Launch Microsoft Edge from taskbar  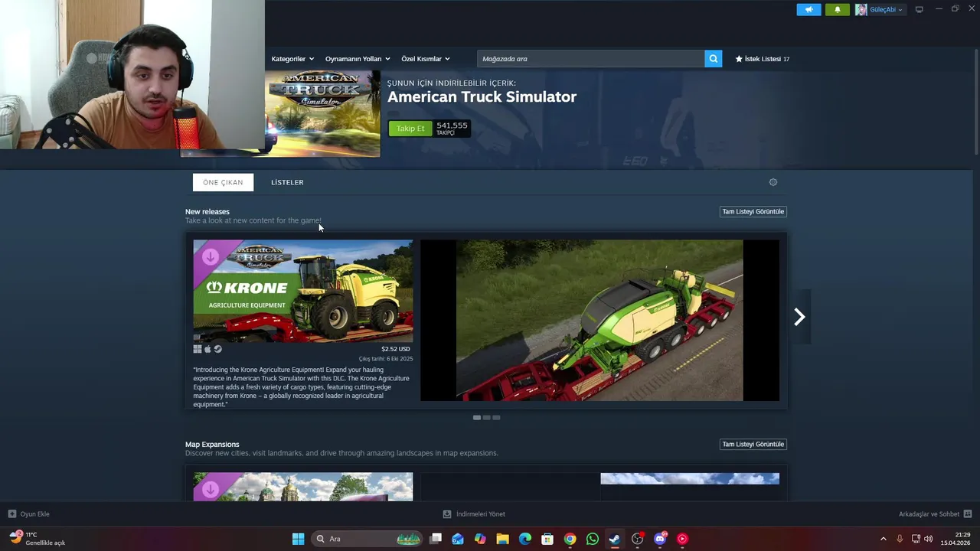[x=525, y=539]
